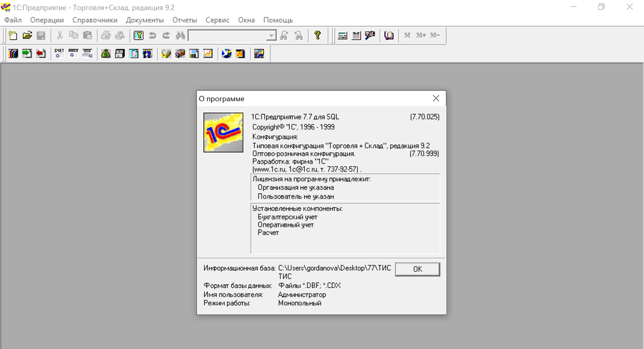644x349 pixels.
Task: Click the component line 'Расчет'
Action: [x=268, y=232]
